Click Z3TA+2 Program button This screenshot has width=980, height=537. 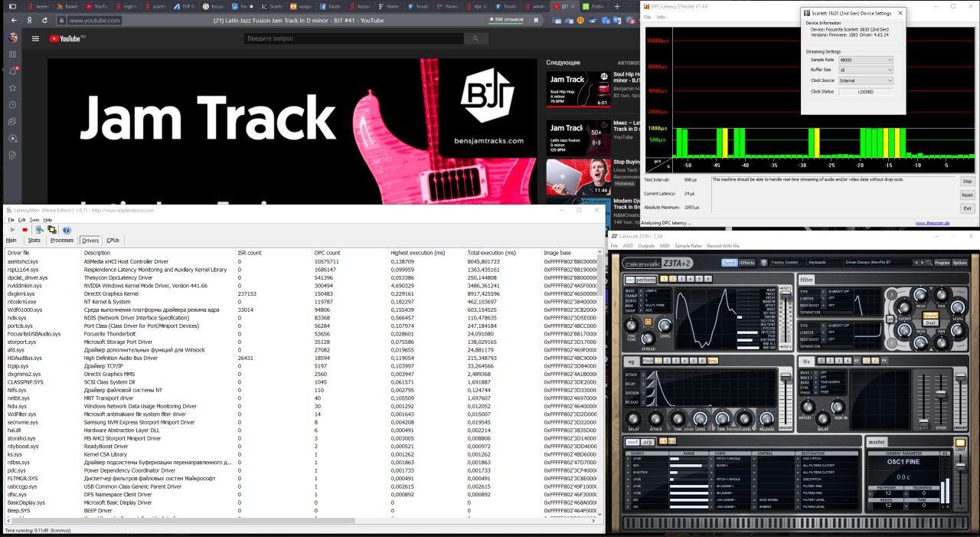942,262
